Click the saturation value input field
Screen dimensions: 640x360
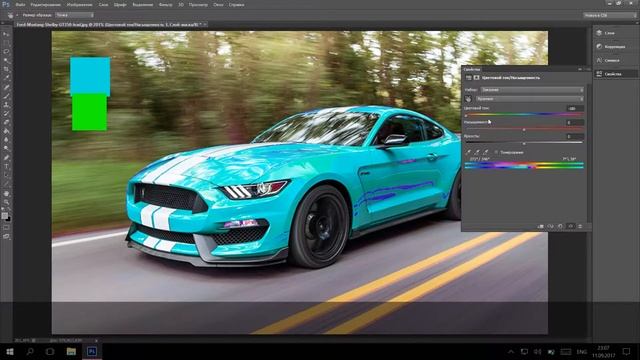click(575, 122)
